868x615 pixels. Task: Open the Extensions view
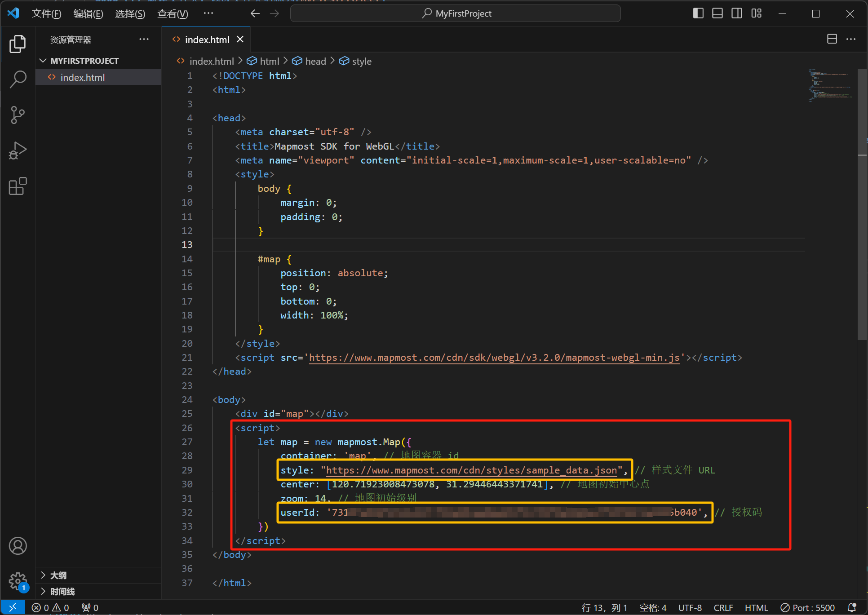18,186
